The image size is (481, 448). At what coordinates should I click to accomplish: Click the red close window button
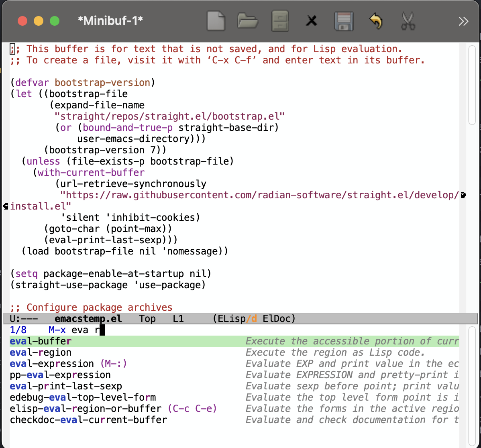click(x=22, y=21)
